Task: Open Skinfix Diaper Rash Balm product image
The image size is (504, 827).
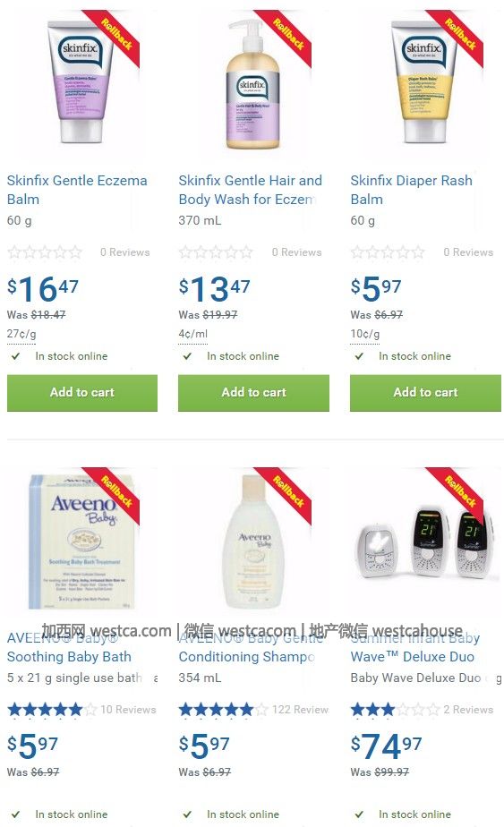Action: pyautogui.click(x=425, y=81)
